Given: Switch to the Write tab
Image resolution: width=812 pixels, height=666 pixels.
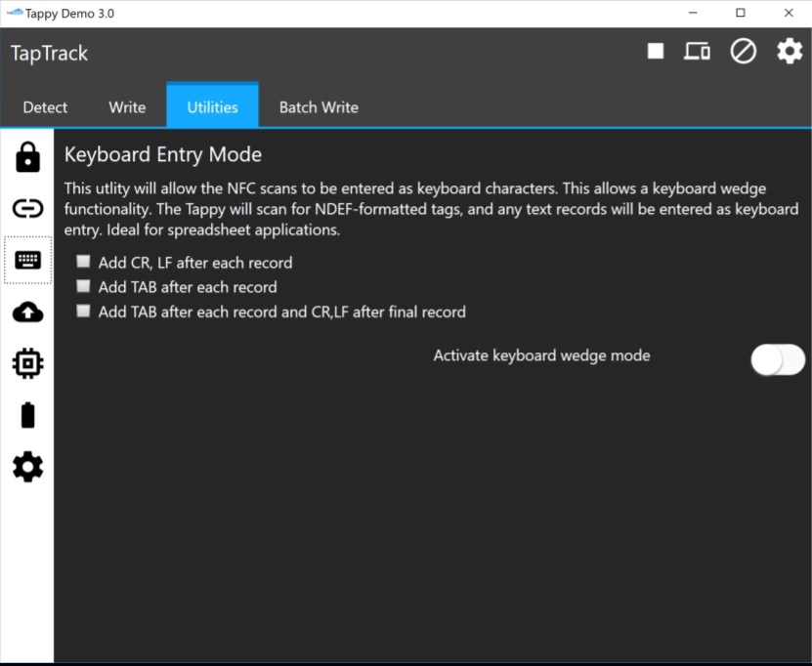Looking at the screenshot, I should [127, 107].
